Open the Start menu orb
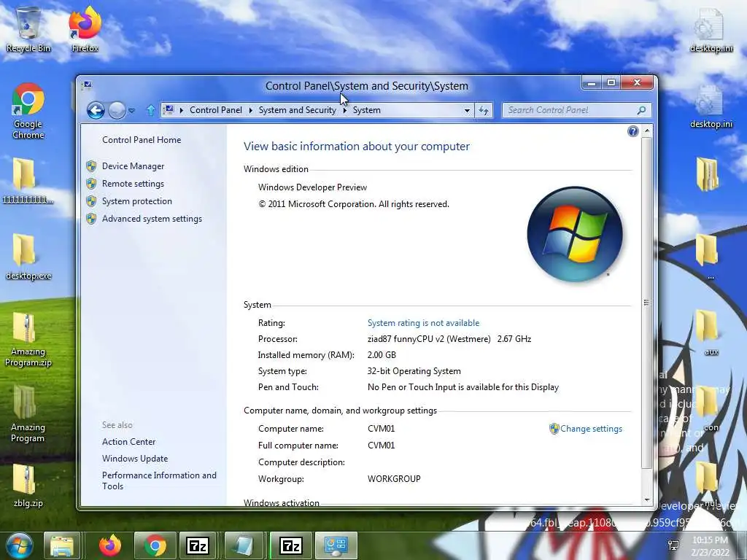747x560 pixels. (19, 545)
